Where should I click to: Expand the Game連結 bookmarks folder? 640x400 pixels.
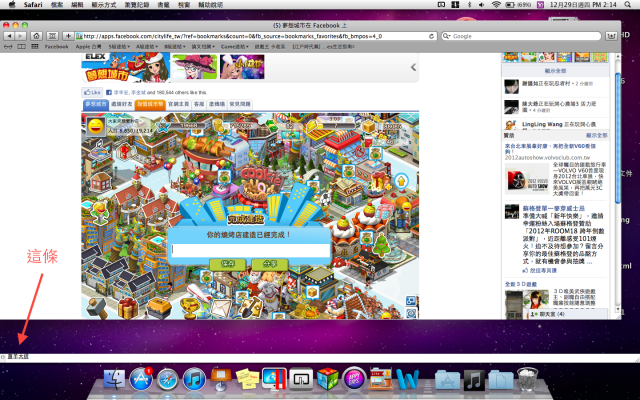(x=235, y=47)
